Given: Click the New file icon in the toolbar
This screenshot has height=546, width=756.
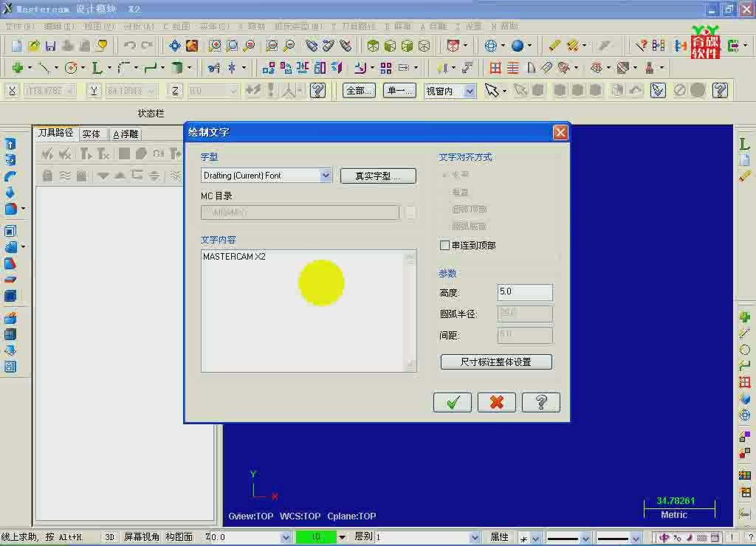Looking at the screenshot, I should coord(16,46).
